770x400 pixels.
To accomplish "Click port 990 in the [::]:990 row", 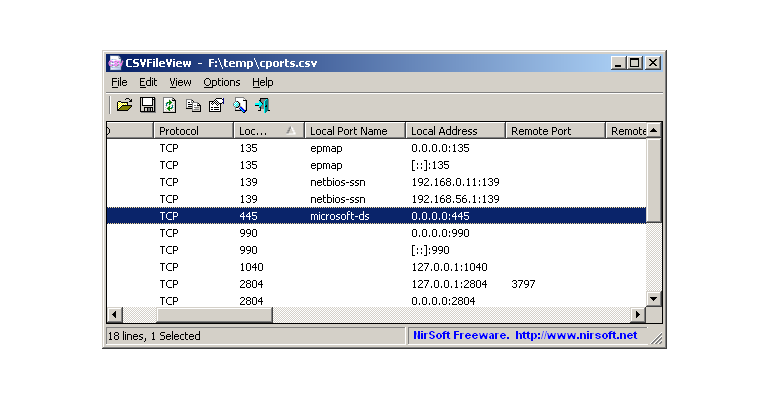I will point(248,250).
